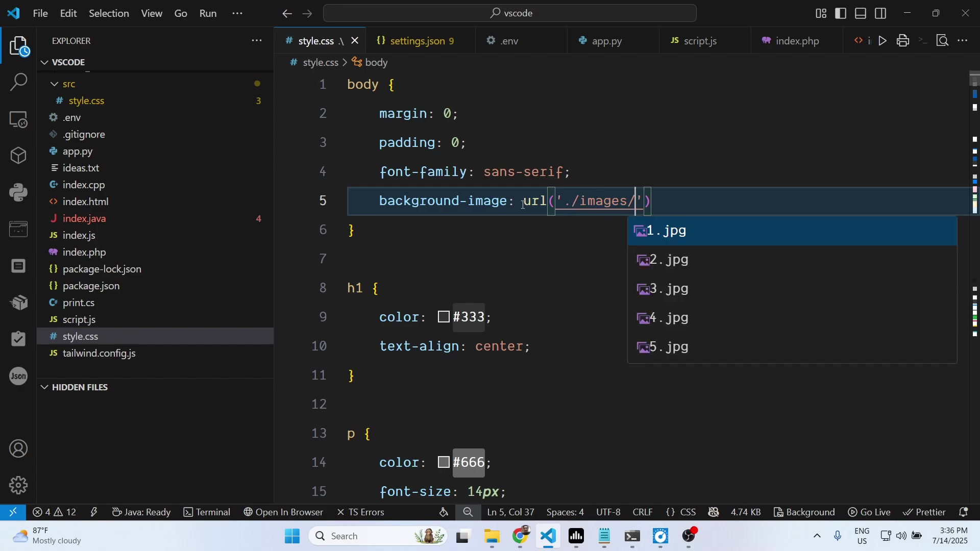980x551 pixels.
Task: Open the Manage gear menu
Action: tap(18, 485)
